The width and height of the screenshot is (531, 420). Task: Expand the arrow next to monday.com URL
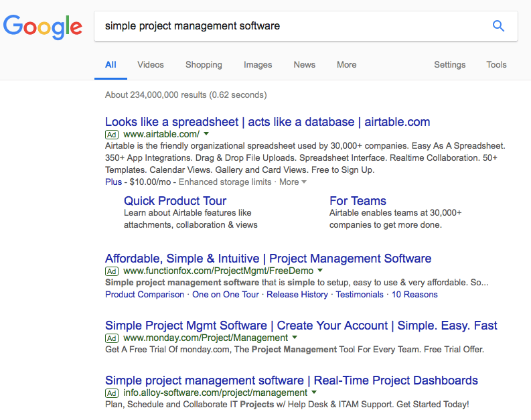click(295, 338)
